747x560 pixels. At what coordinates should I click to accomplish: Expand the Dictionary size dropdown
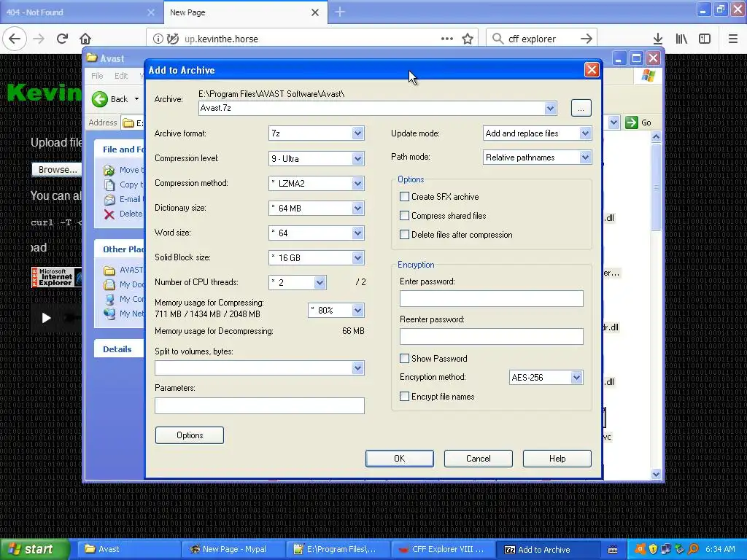(x=357, y=208)
